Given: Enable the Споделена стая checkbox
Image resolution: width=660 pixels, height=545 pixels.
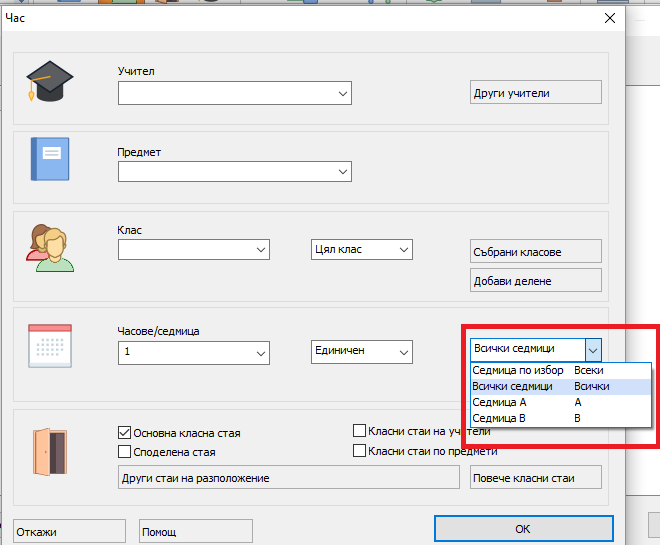Looking at the screenshot, I should (x=125, y=452).
